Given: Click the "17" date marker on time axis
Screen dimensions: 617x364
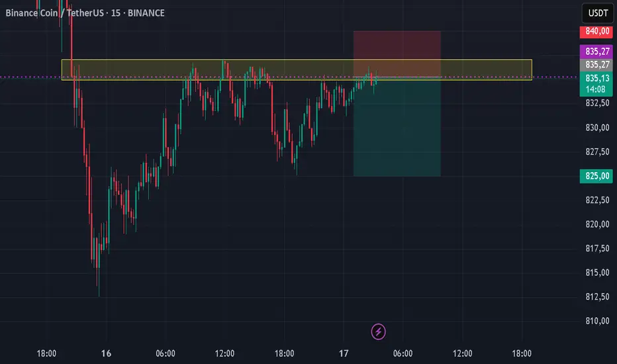Looking at the screenshot, I should [344, 354].
